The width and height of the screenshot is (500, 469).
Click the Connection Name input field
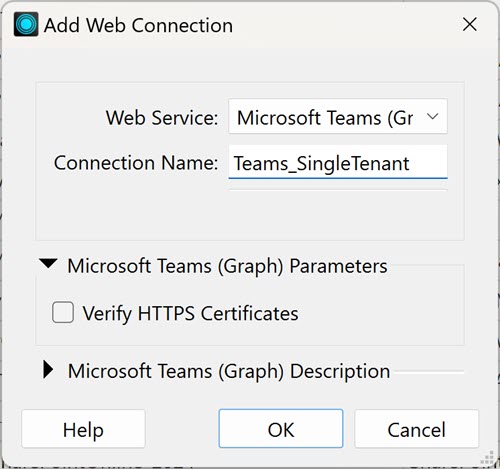click(338, 162)
